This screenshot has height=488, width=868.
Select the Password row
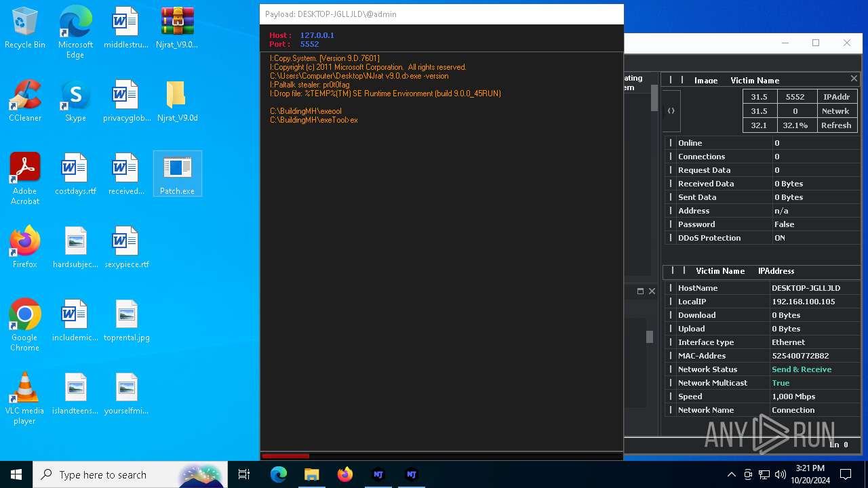pos(762,224)
